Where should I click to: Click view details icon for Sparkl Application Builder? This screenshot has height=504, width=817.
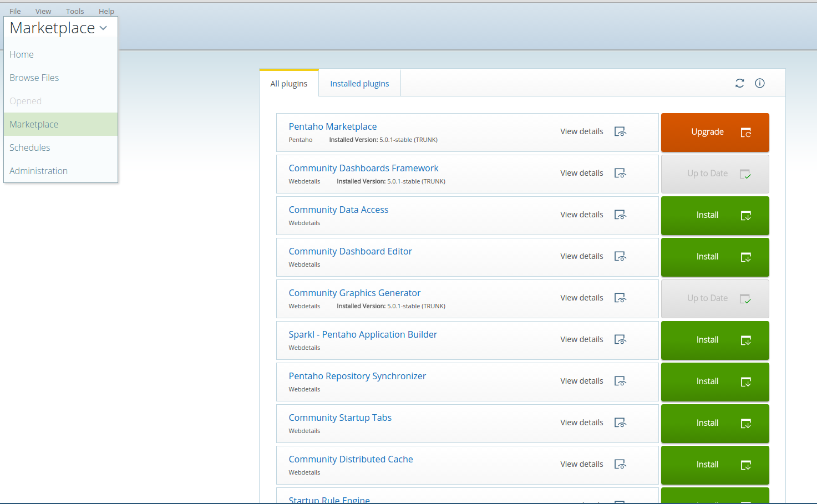(x=620, y=340)
